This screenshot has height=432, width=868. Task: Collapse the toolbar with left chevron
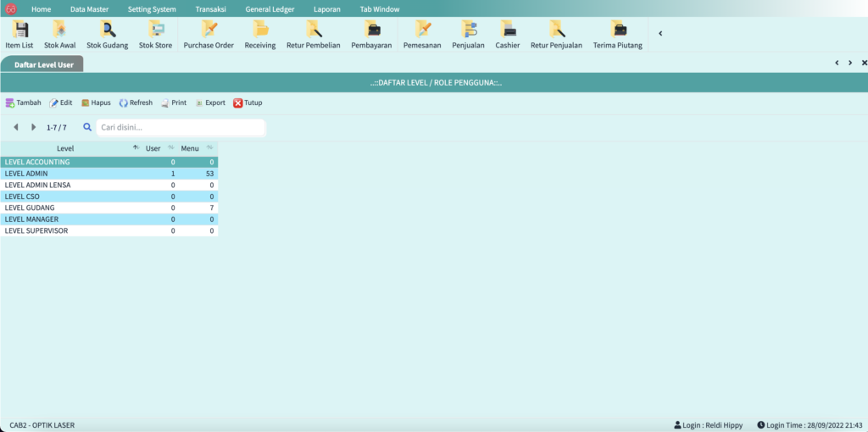[660, 34]
